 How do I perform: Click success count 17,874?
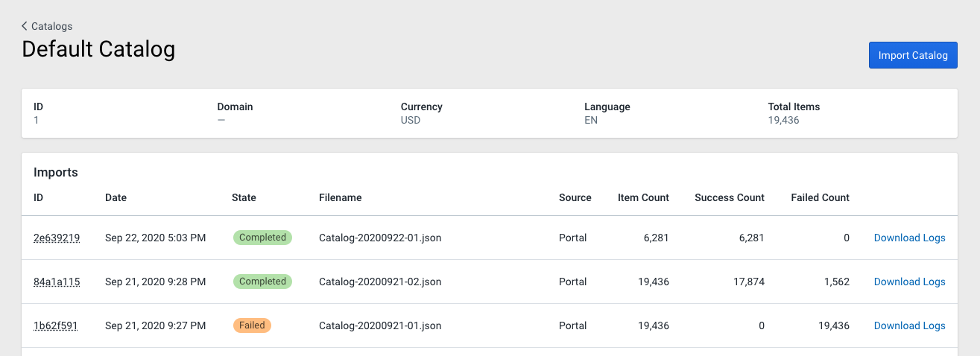(747, 282)
